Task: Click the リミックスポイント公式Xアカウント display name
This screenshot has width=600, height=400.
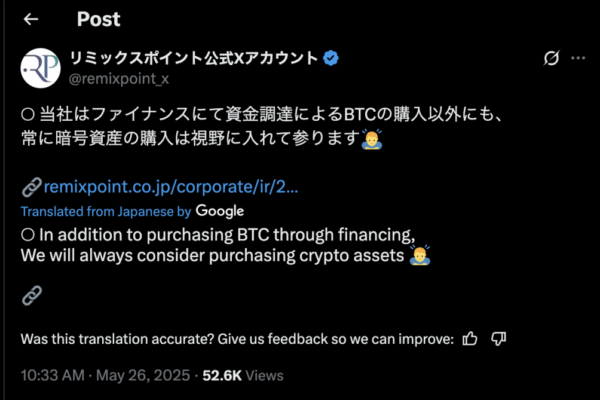Action: pyautogui.click(x=193, y=58)
